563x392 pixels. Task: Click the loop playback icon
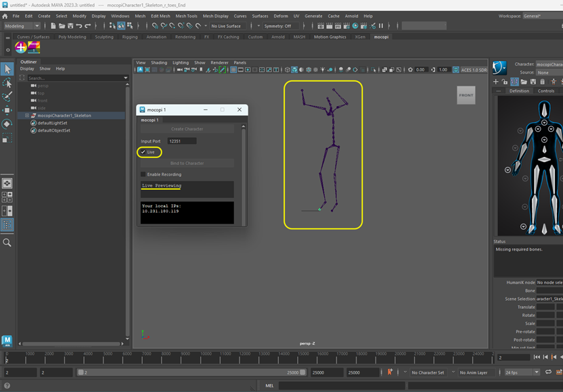point(548,372)
